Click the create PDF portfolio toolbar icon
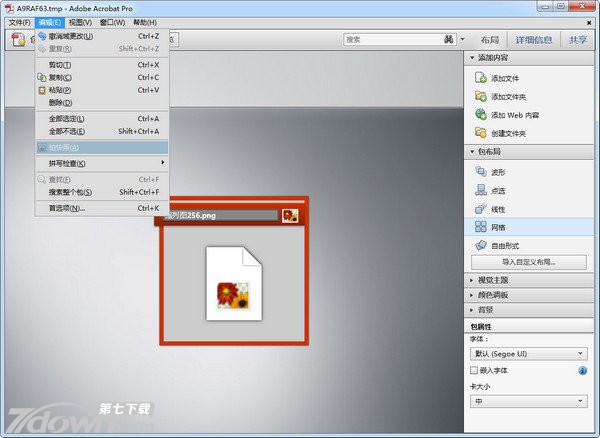600x438 pixels. click(x=18, y=39)
